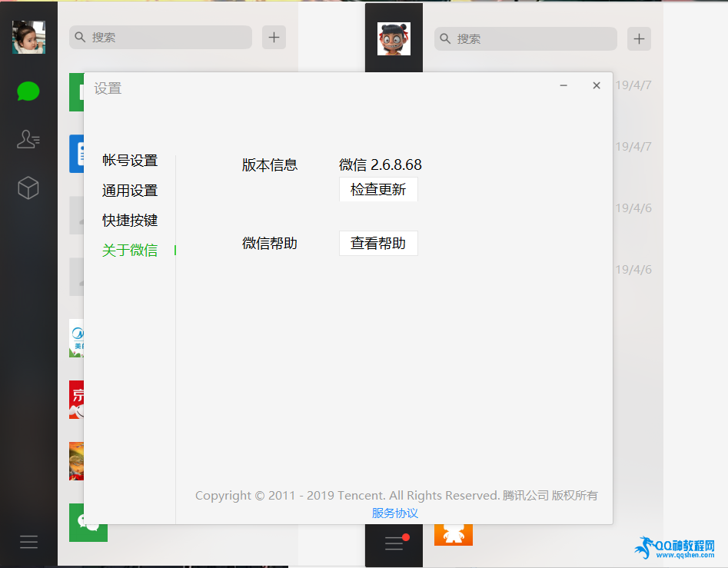Screen dimensions: 728x568
Task: Minimize the 设置 dialog
Action: tap(563, 85)
